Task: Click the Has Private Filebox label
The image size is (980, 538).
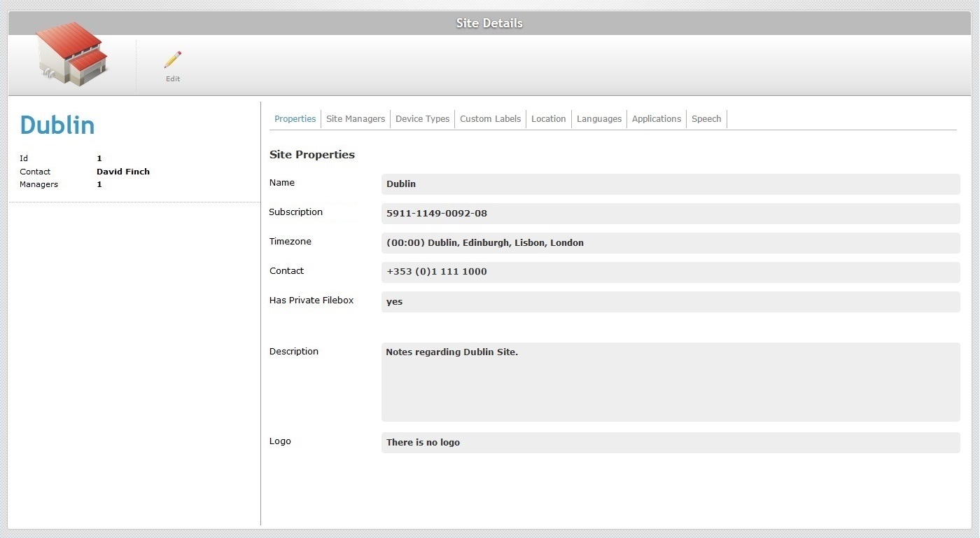Action: pyautogui.click(x=311, y=301)
